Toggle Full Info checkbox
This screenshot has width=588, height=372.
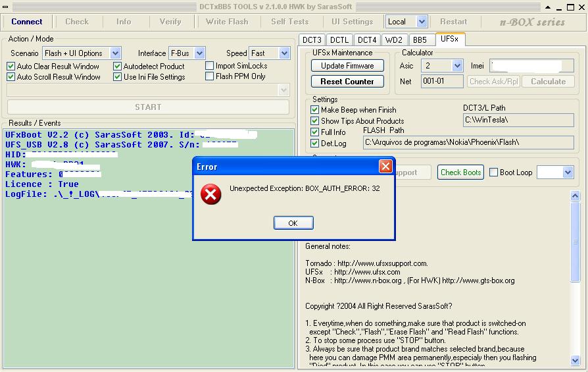tap(314, 132)
